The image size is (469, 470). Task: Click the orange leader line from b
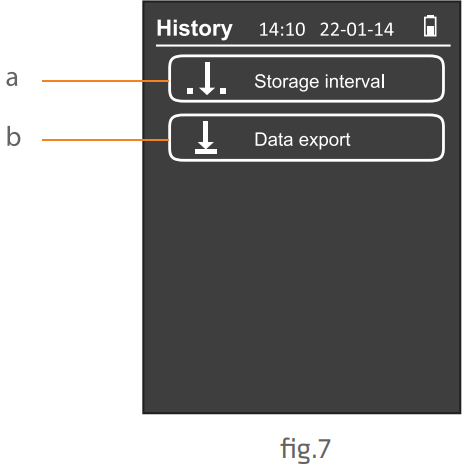pyautogui.click(x=105, y=140)
